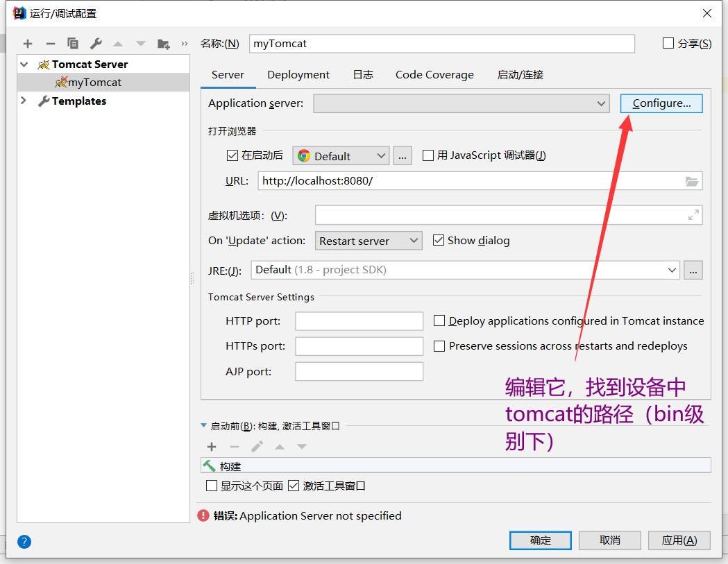Browse URL using folder icon in URL field
Screen dimensions: 728x564
[x=692, y=181]
